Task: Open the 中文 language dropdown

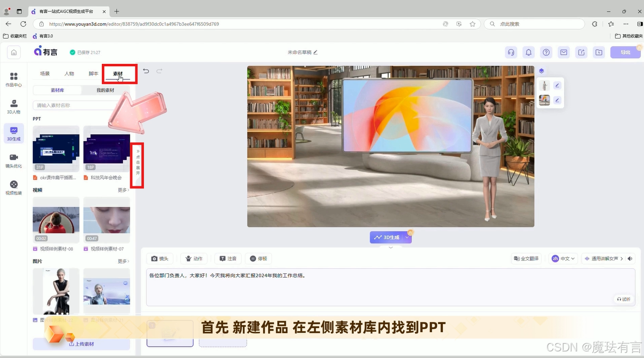Action: (x=563, y=258)
